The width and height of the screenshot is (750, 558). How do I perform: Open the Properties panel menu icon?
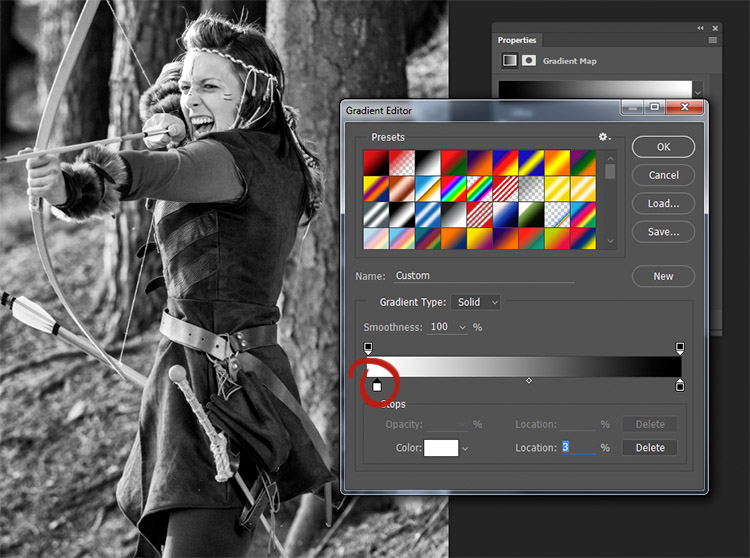point(713,40)
